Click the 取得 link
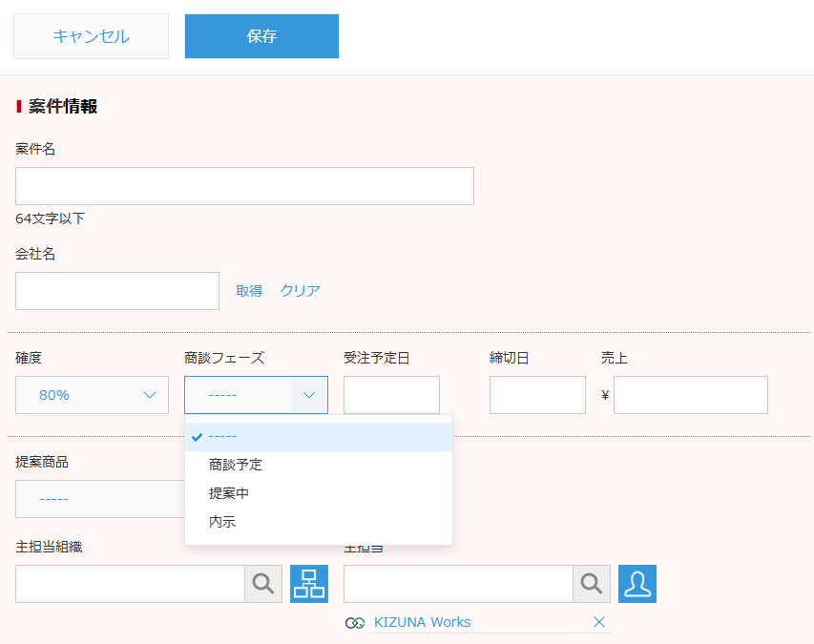Image resolution: width=814 pixels, height=644 pixels. point(249,291)
